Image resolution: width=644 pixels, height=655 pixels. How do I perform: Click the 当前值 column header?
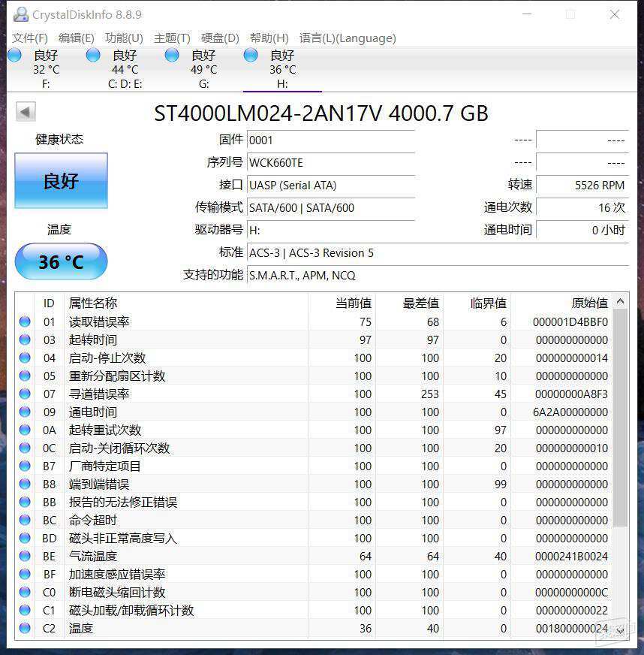pos(342,303)
